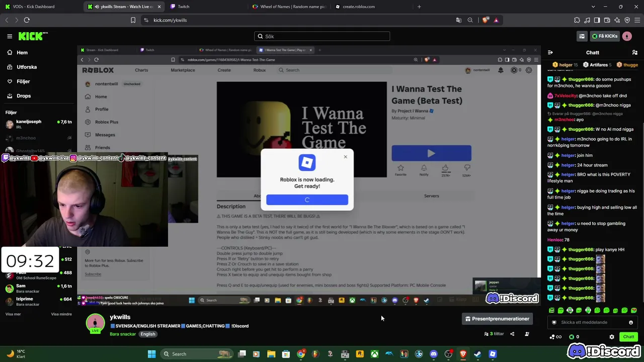The height and width of the screenshot is (362, 644).
Task: Open a new browser tab
Action: 419,7
